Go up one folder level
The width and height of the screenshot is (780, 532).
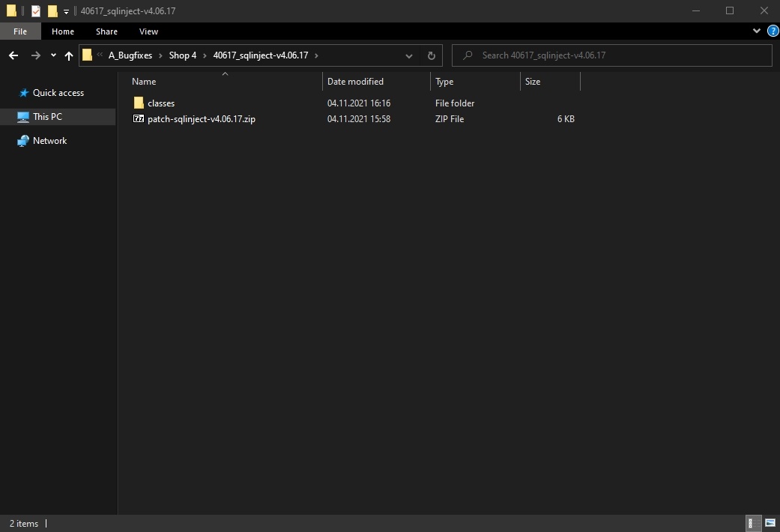69,55
